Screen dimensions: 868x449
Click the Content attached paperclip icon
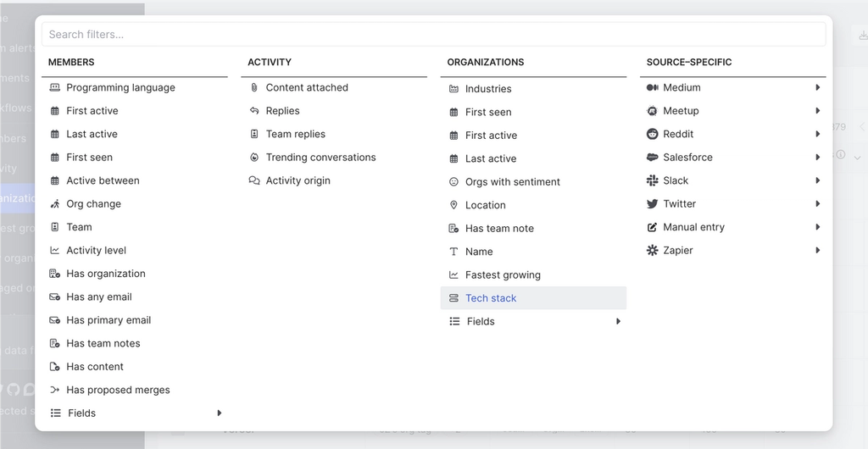click(x=254, y=87)
